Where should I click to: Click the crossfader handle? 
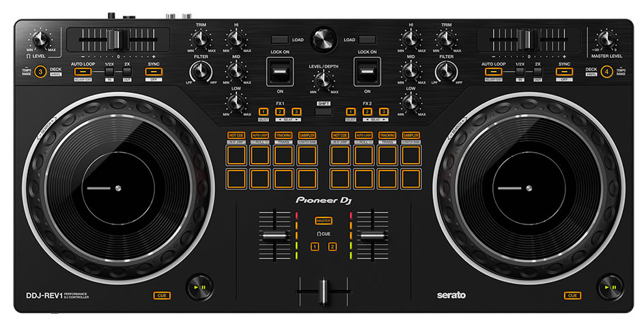point(324,291)
